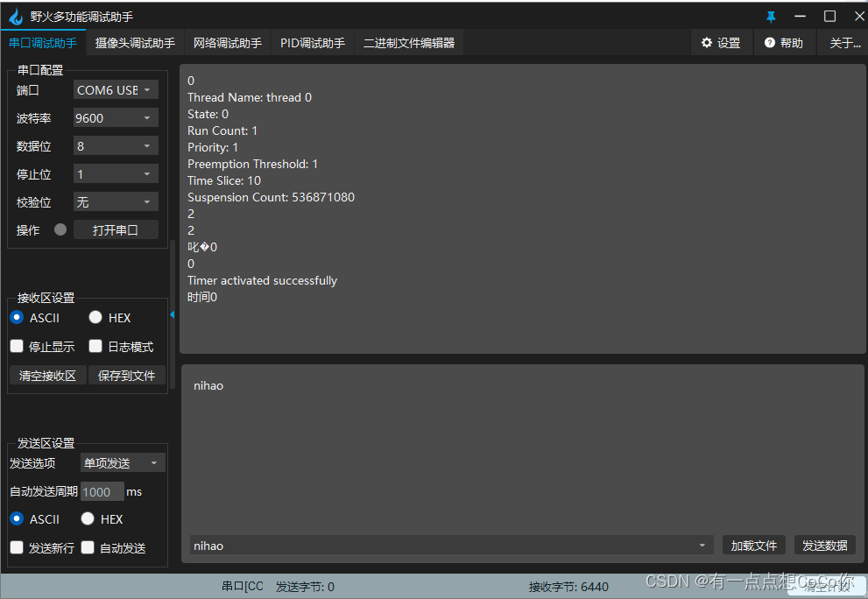Select the PID调试助手 tab
The width and height of the screenshot is (868, 599).
pyautogui.click(x=312, y=42)
